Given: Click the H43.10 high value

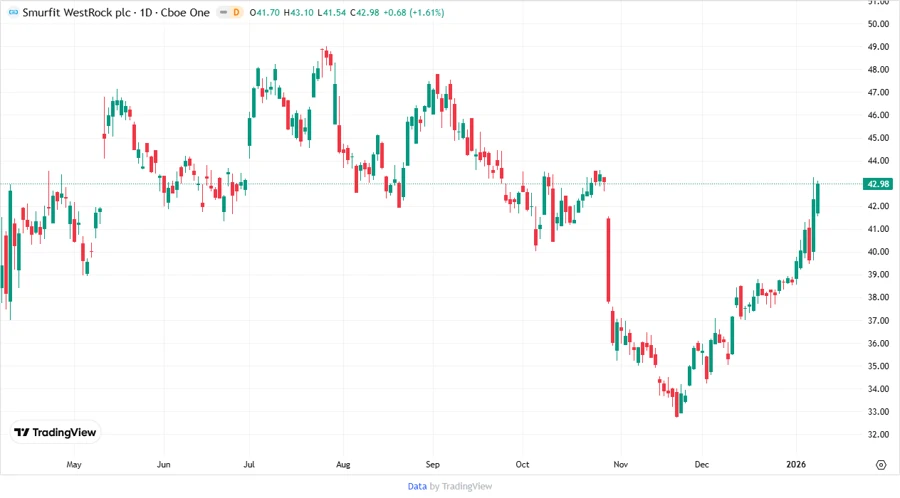Looking at the screenshot, I should (298, 13).
